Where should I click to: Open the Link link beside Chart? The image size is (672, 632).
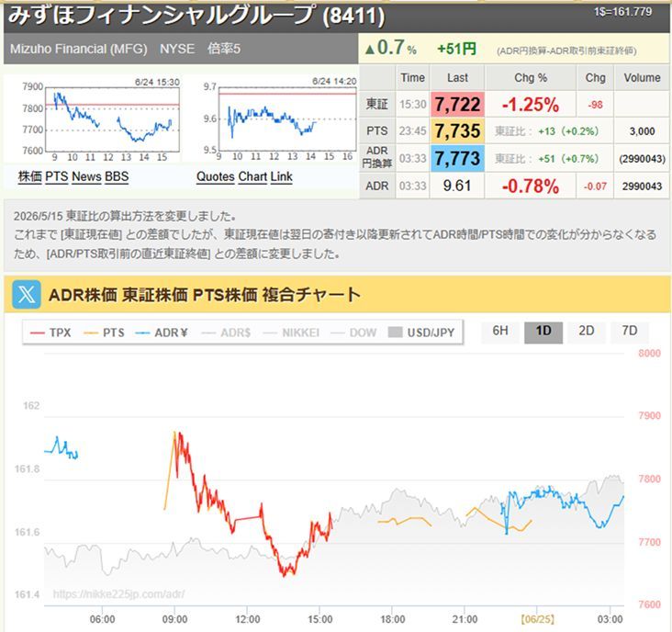pos(282,176)
